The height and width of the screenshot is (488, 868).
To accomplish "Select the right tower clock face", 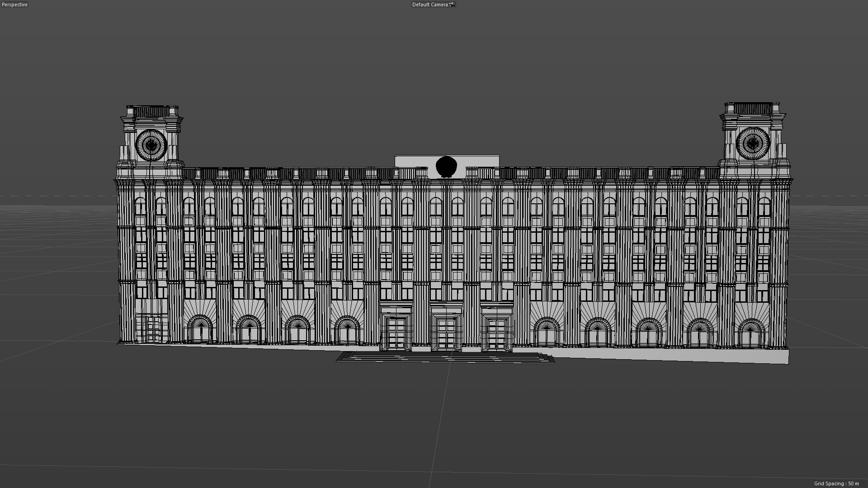I will 753,143.
